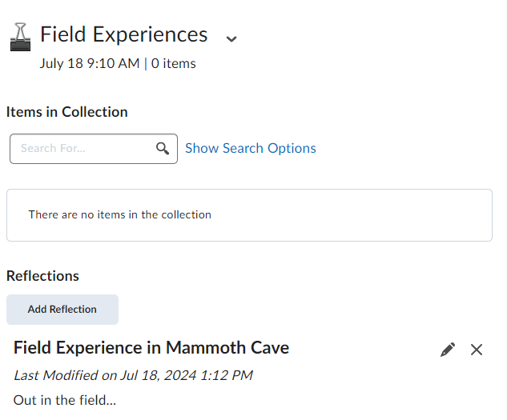Click the search magnifier icon
507x420 pixels.
[x=163, y=148]
